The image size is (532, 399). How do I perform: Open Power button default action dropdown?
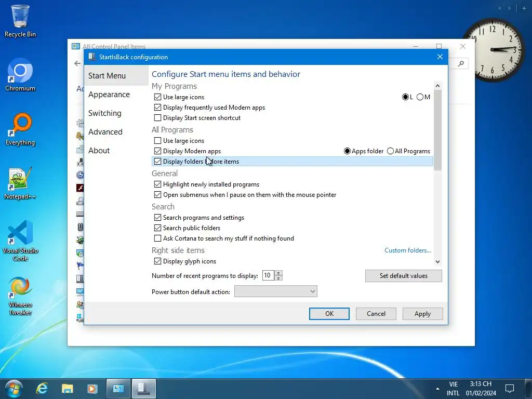pyautogui.click(x=275, y=291)
